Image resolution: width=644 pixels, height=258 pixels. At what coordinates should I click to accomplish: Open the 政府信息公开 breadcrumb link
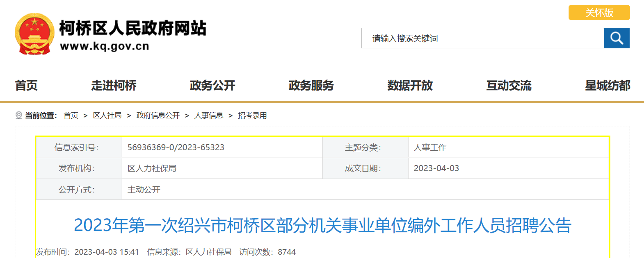pos(158,115)
